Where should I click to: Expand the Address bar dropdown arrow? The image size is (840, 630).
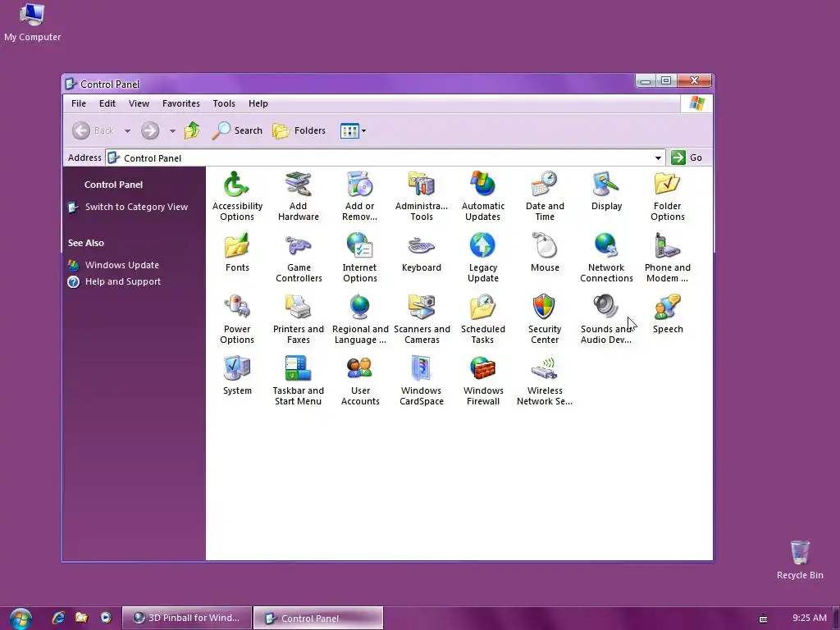(658, 158)
